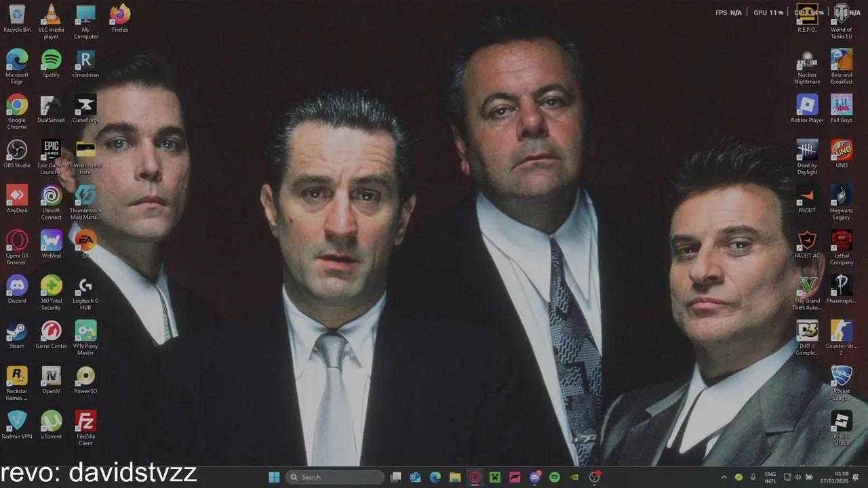Open the Hogwarts Legacy shortcut

coord(842,203)
